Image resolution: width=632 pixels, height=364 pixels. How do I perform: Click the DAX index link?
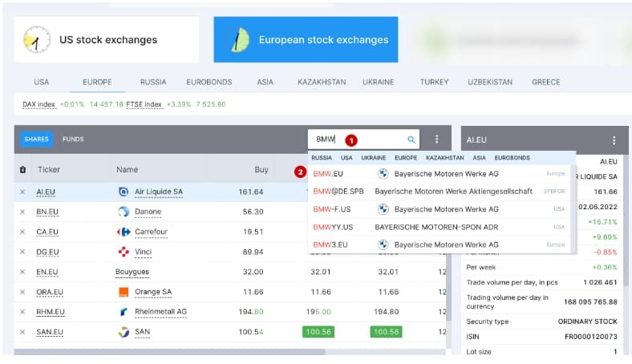click(38, 104)
